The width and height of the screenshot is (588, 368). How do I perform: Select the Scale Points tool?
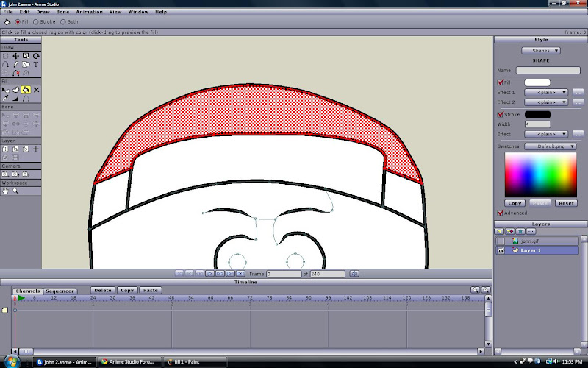tap(26, 56)
